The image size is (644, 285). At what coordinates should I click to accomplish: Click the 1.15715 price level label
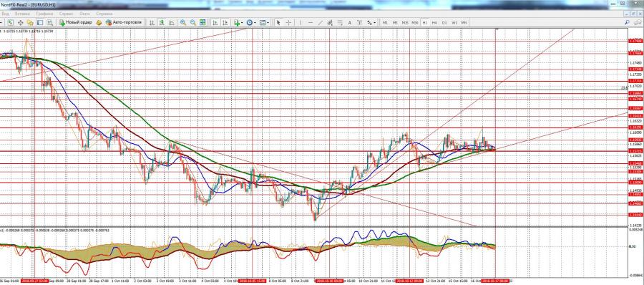coord(635,151)
